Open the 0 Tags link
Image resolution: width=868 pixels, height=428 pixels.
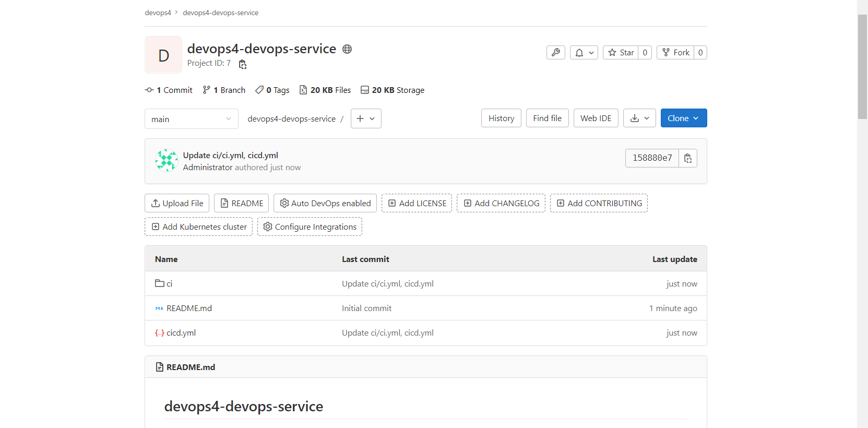[x=272, y=90]
